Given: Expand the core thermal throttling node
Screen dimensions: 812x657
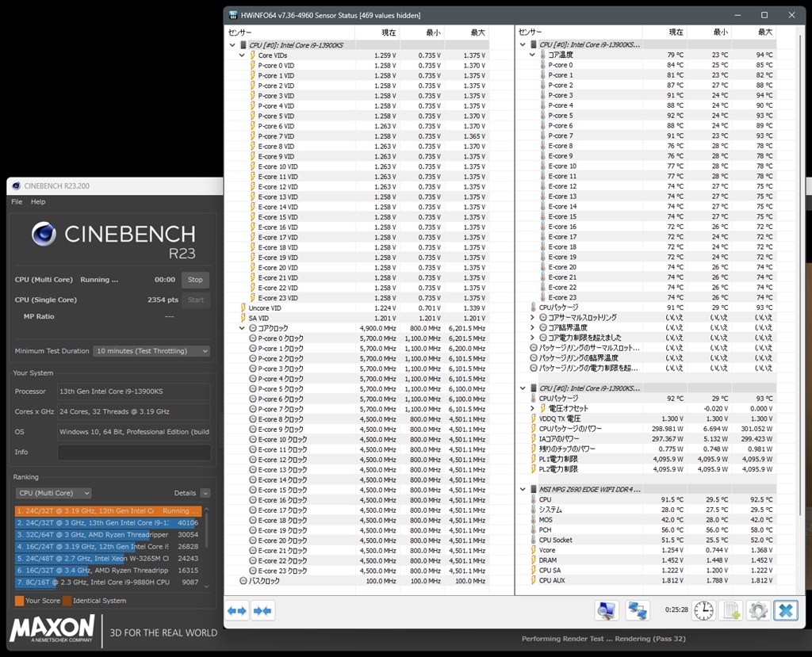Looking at the screenshot, I should (x=532, y=317).
